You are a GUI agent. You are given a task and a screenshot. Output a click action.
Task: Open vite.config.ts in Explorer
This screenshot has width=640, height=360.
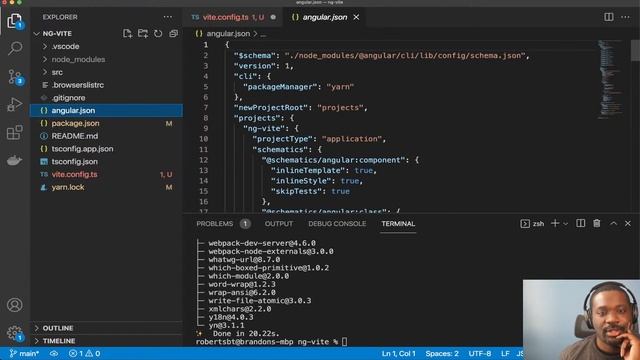tap(106, 174)
